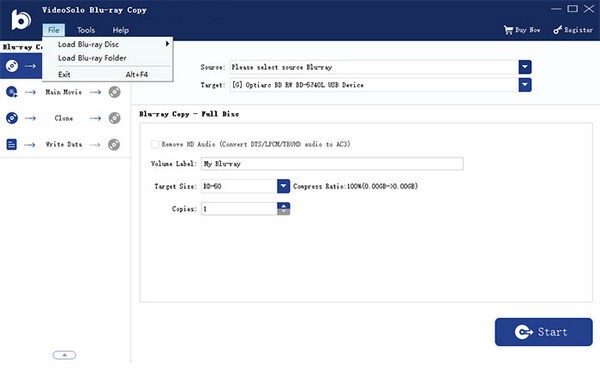Click the Clone target disc icon

tap(114, 118)
